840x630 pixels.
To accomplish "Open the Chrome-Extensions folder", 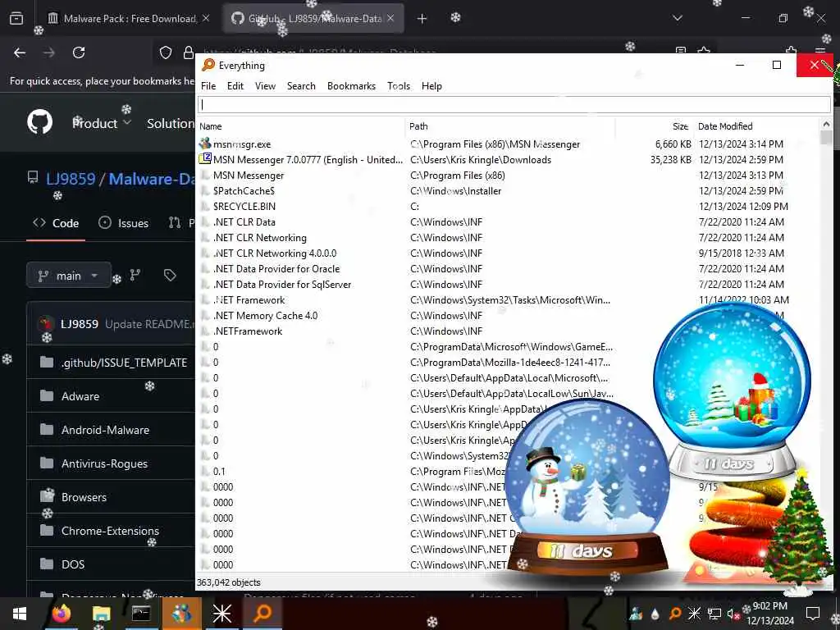I will (111, 531).
